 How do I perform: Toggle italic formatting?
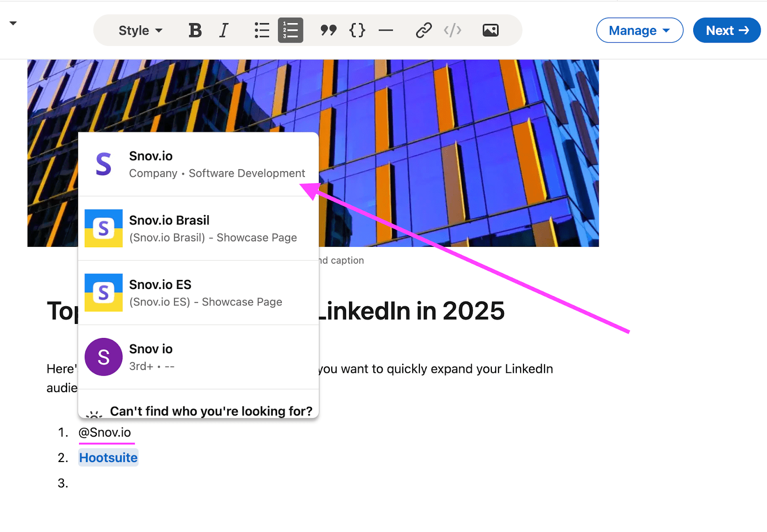pos(224,30)
